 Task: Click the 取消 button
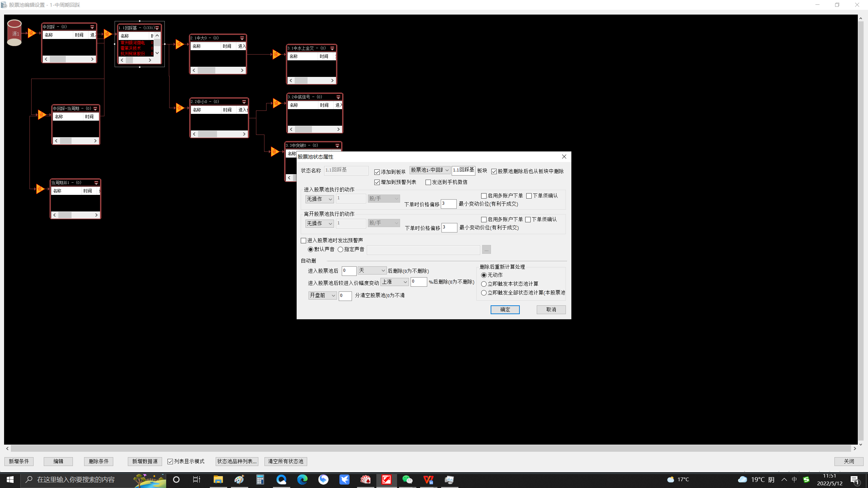[551, 309]
